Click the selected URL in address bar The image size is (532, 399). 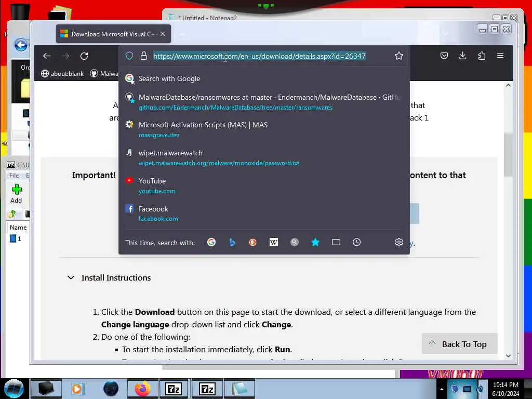pyautogui.click(x=260, y=56)
